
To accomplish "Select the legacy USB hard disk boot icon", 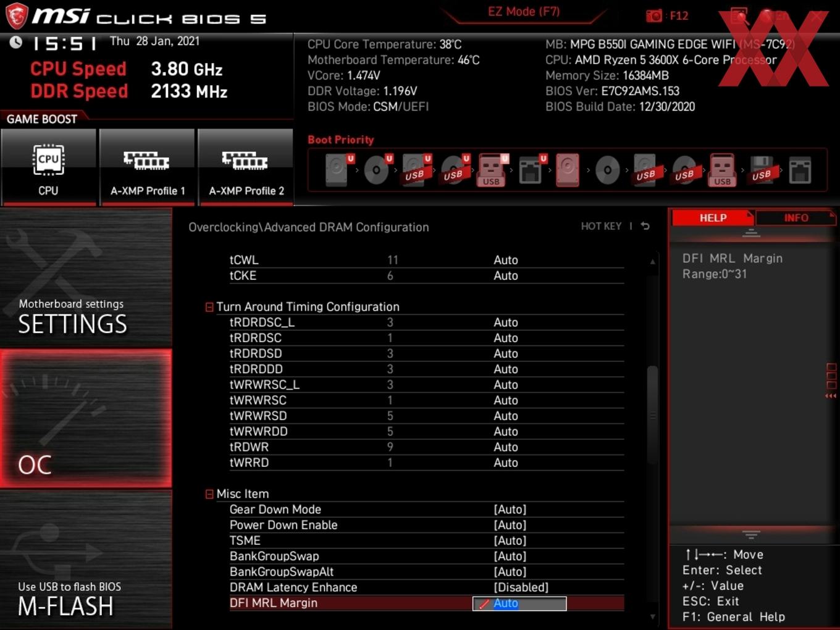I will pyautogui.click(x=645, y=170).
